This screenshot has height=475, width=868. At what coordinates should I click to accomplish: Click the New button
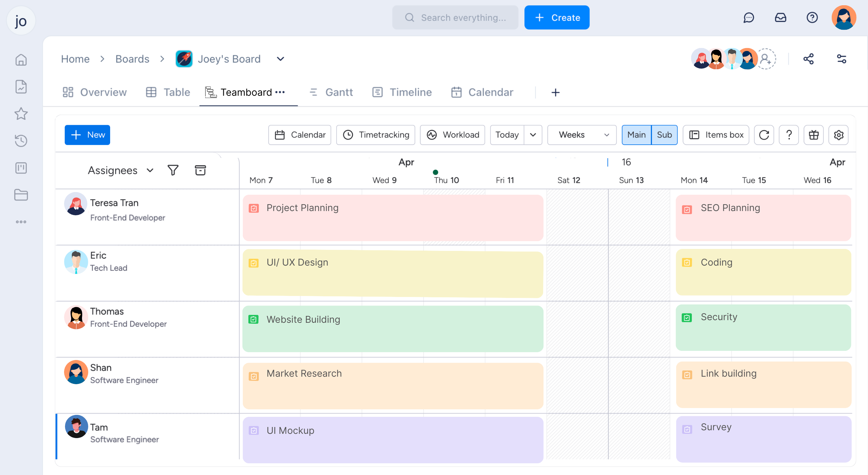[x=87, y=135]
